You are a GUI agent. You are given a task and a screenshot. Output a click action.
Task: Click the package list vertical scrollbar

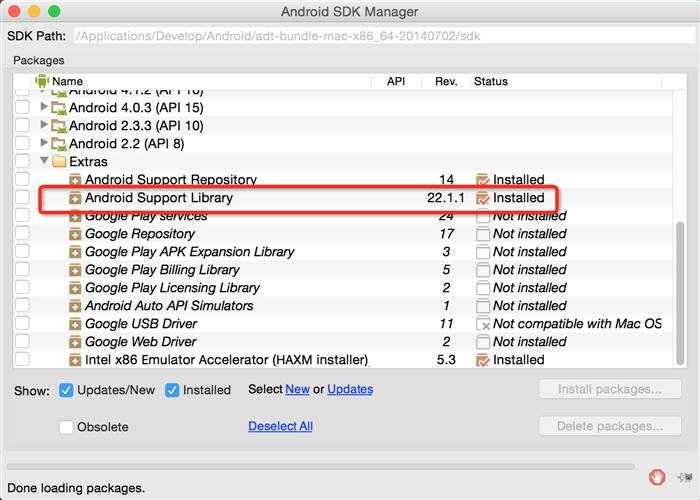tap(680, 292)
